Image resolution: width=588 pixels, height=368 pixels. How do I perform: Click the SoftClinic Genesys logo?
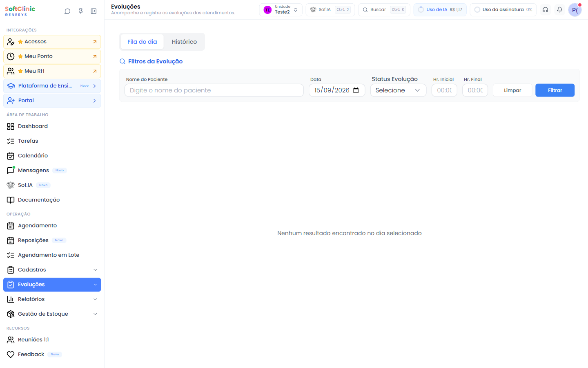pyautogui.click(x=20, y=11)
